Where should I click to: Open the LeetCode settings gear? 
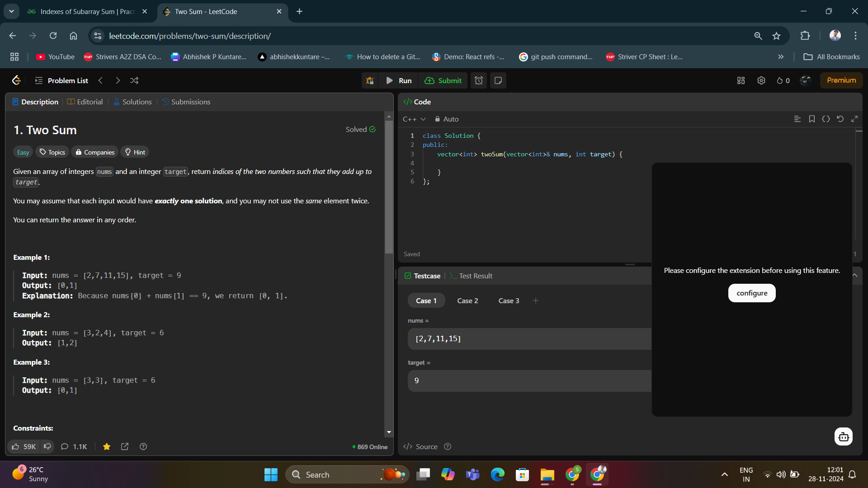coord(761,80)
